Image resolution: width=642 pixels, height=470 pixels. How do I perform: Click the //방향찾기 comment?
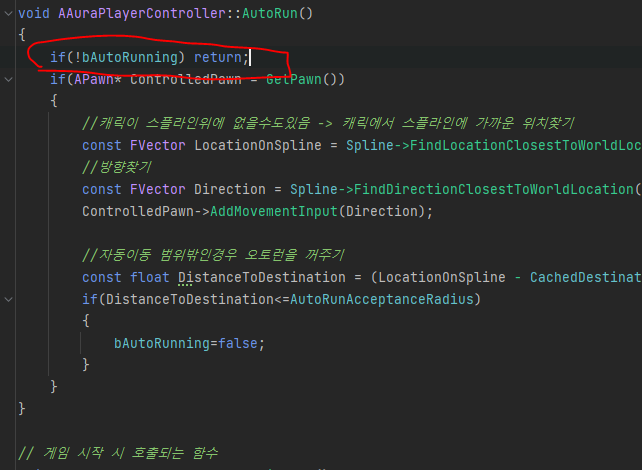tap(117, 167)
